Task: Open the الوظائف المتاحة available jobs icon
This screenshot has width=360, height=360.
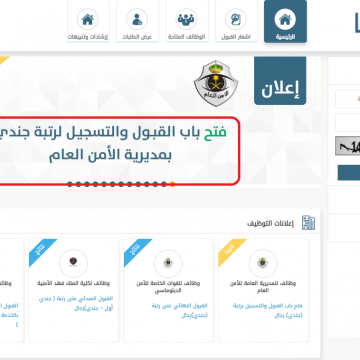Action: click(187, 21)
